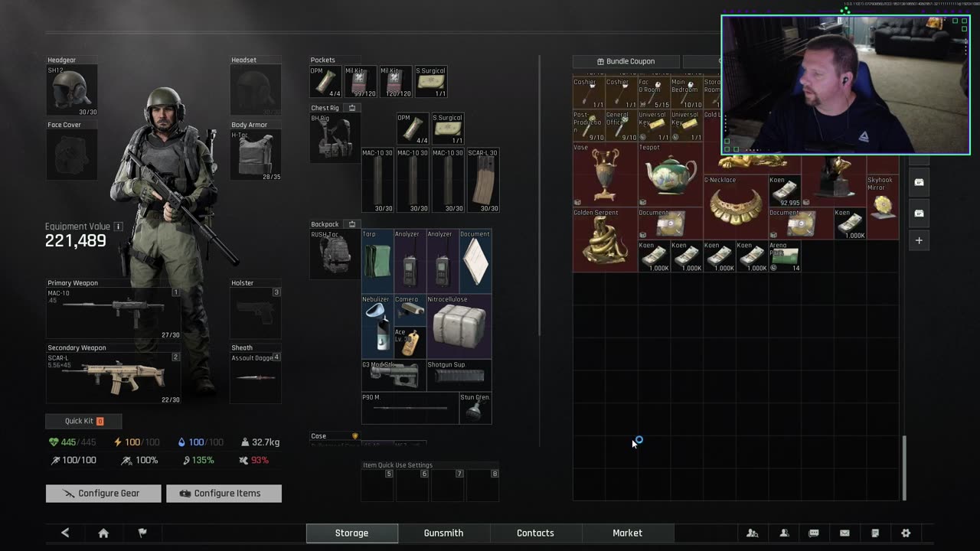The height and width of the screenshot is (551, 980).
Task: Click the Equipment Value info icon
Action: (x=118, y=227)
